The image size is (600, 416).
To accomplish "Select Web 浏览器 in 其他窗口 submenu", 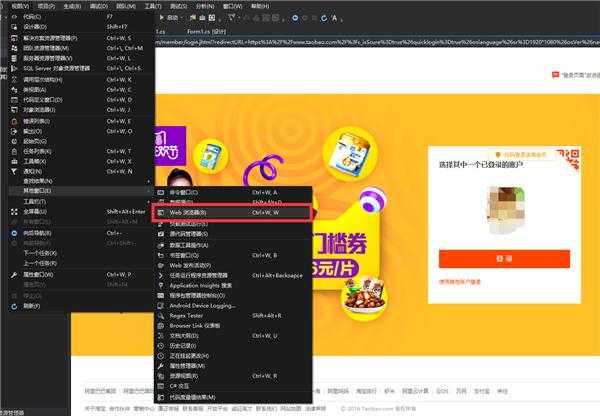I will pos(233,212).
